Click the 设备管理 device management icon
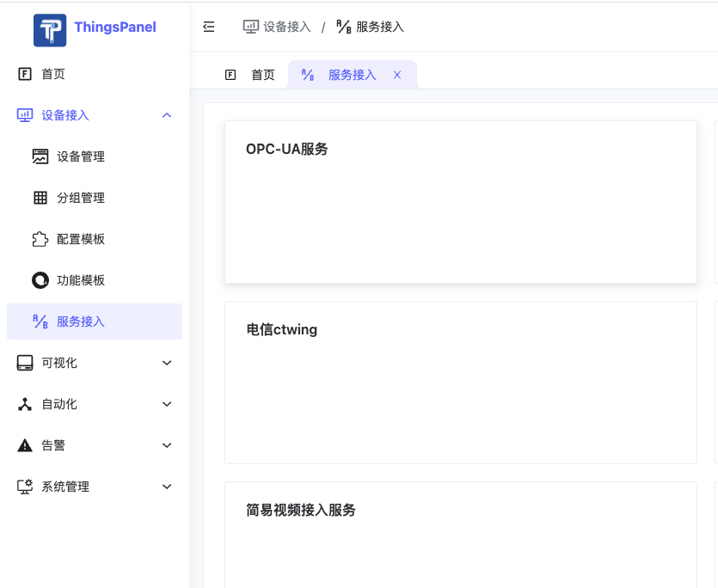 click(40, 156)
